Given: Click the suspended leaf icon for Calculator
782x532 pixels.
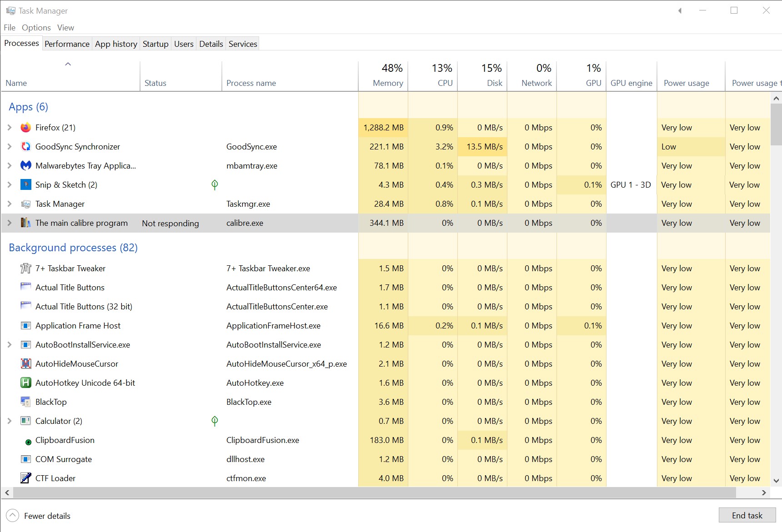Looking at the screenshot, I should 215,421.
